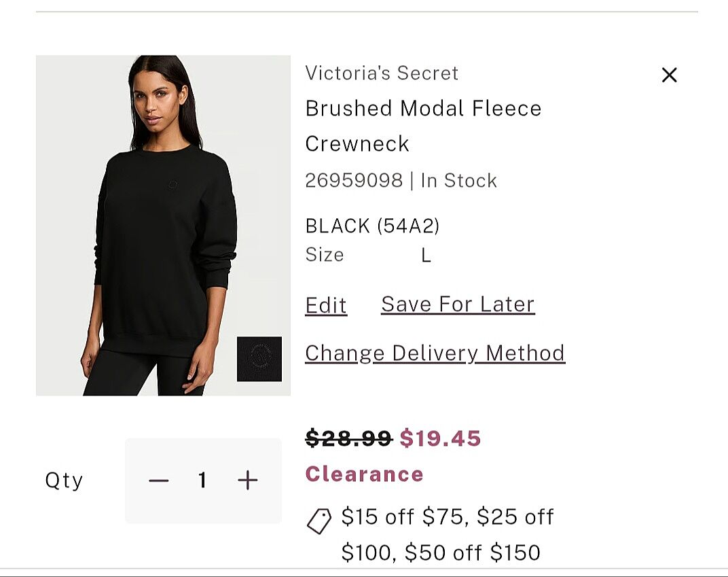Increase quantity with the plus icon
Screen dimensions: 728x577
[248, 481]
